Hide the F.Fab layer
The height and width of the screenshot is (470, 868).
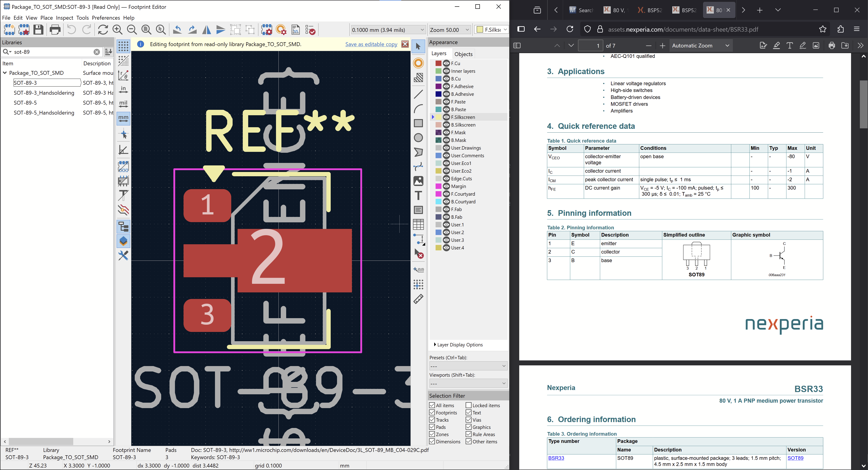point(446,209)
